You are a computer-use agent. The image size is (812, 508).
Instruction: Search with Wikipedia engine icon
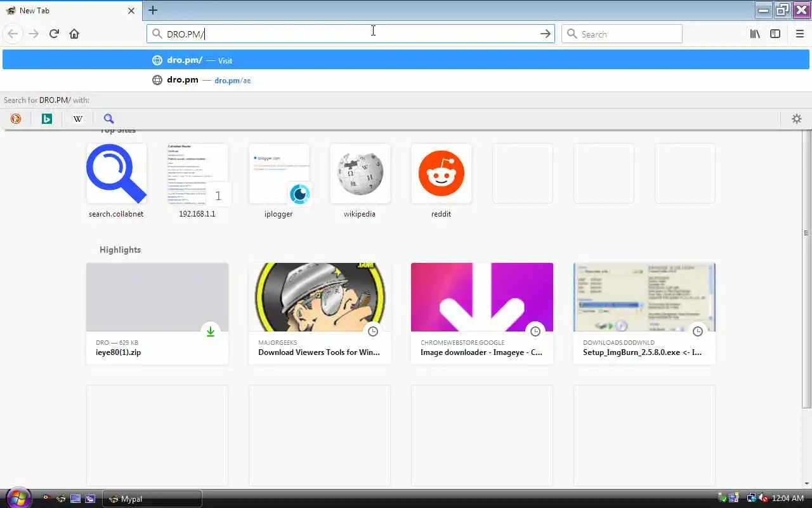click(x=78, y=119)
